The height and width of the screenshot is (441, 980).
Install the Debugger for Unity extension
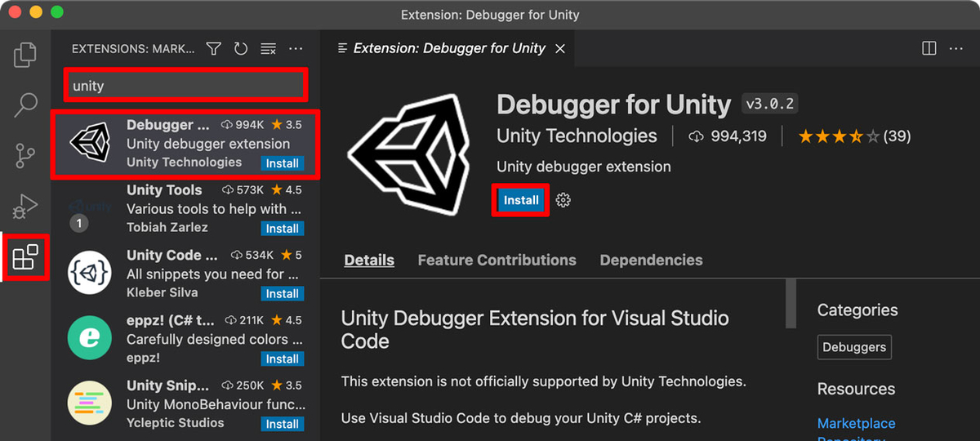[520, 200]
